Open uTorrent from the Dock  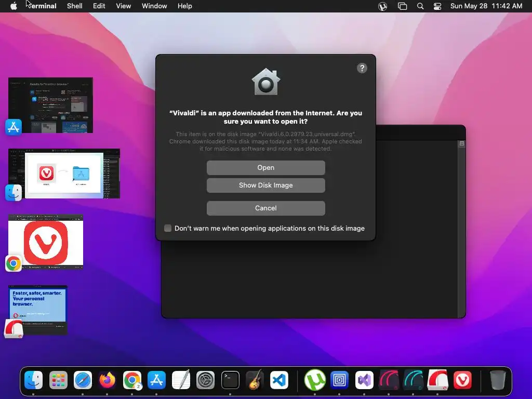point(315,380)
